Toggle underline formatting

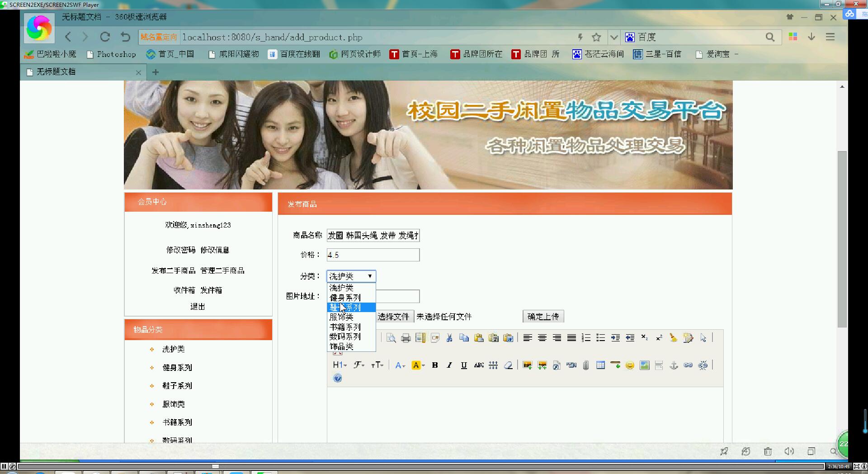pyautogui.click(x=464, y=365)
